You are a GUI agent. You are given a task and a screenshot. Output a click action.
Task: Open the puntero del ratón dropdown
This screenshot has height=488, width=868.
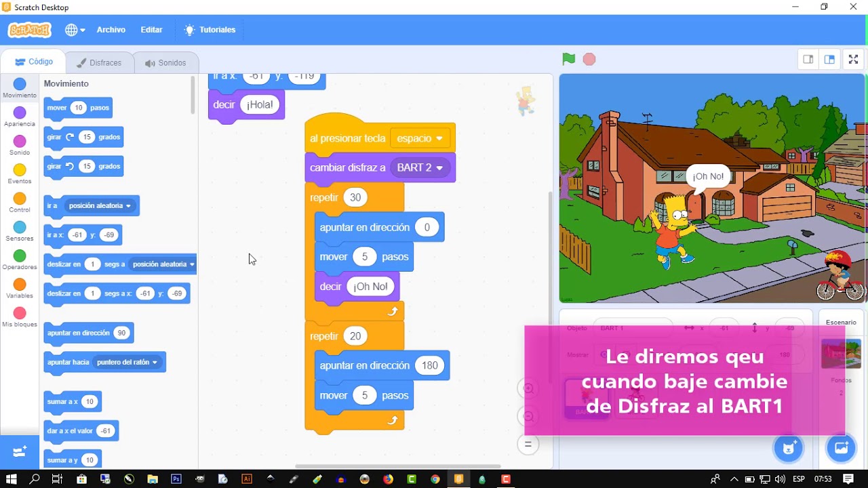pyautogui.click(x=127, y=362)
